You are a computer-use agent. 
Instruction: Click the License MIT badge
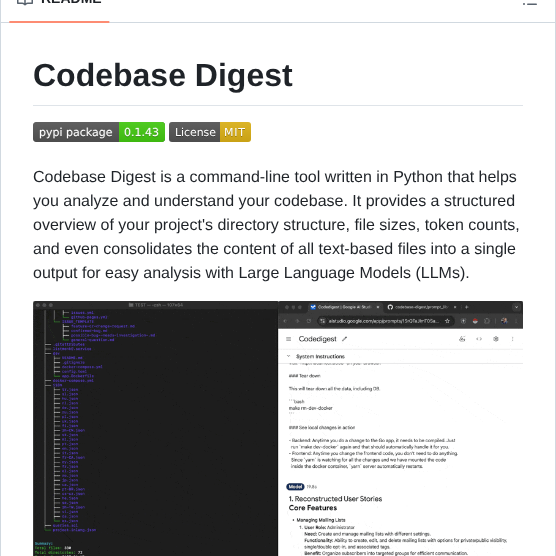click(210, 132)
